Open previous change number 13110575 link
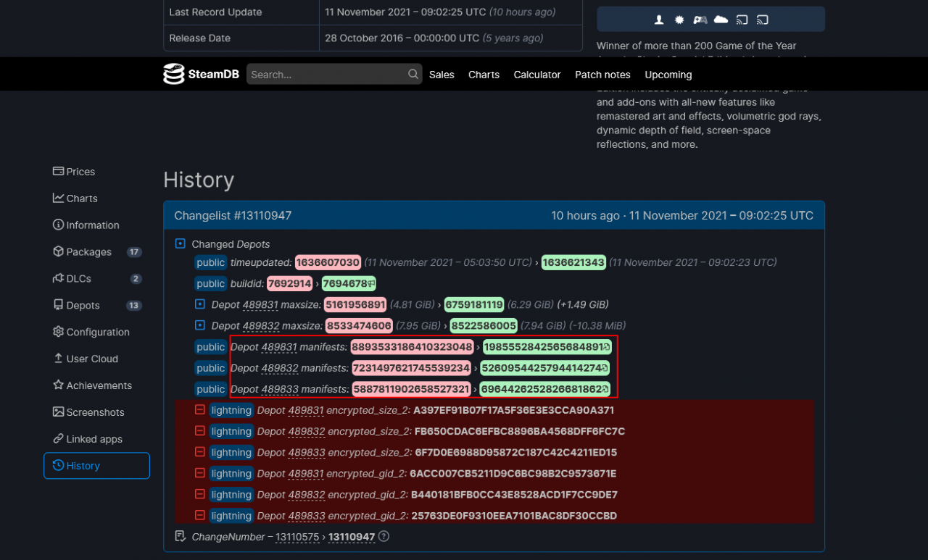928x560 pixels. (297, 537)
